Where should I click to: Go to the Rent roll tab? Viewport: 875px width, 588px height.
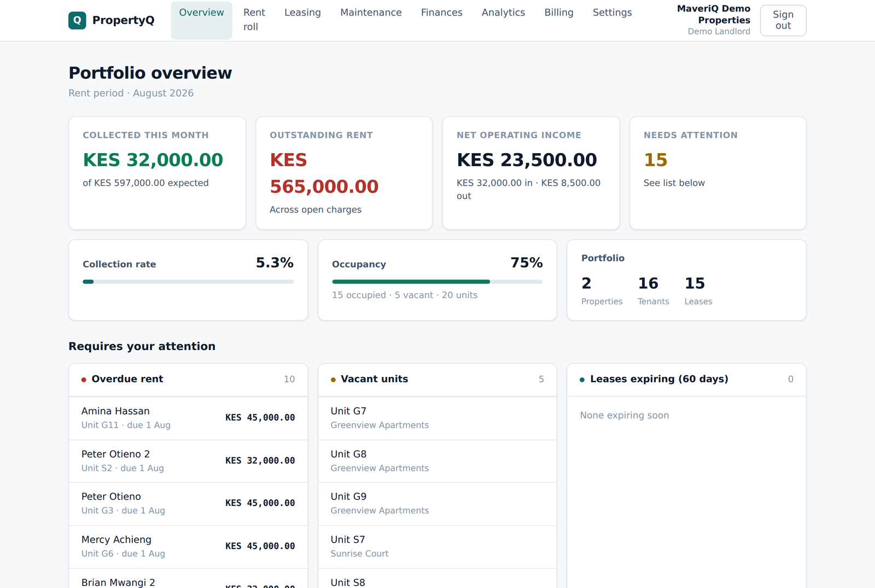[254, 20]
